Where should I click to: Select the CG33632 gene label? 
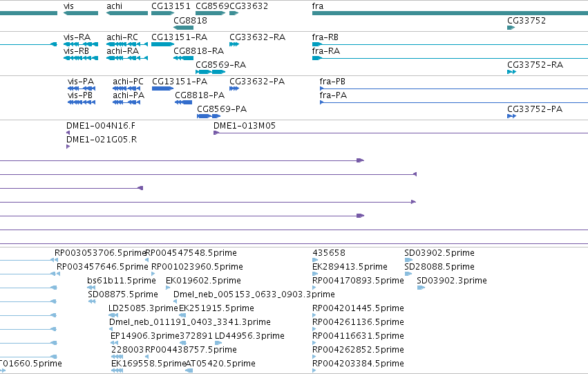pyautogui.click(x=249, y=6)
